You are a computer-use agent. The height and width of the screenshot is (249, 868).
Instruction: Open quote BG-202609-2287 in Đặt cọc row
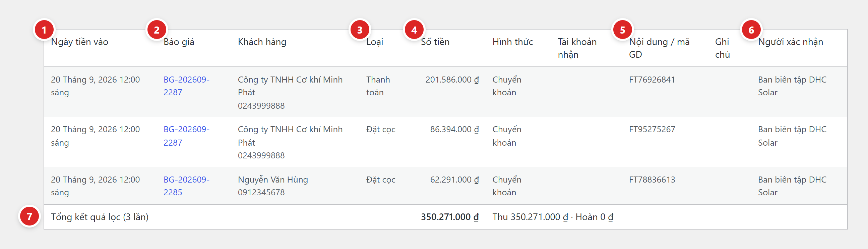(186, 136)
